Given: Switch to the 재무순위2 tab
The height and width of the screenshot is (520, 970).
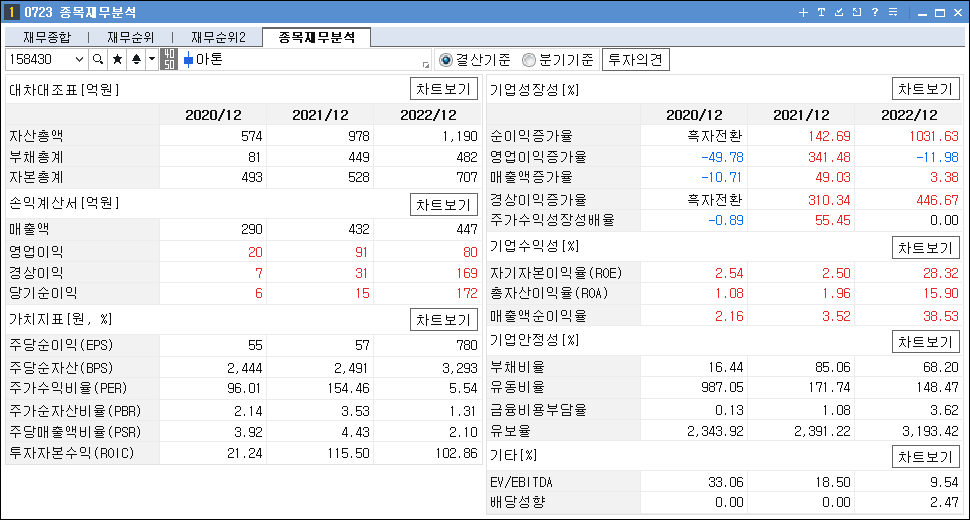Looking at the screenshot, I should 218,38.
